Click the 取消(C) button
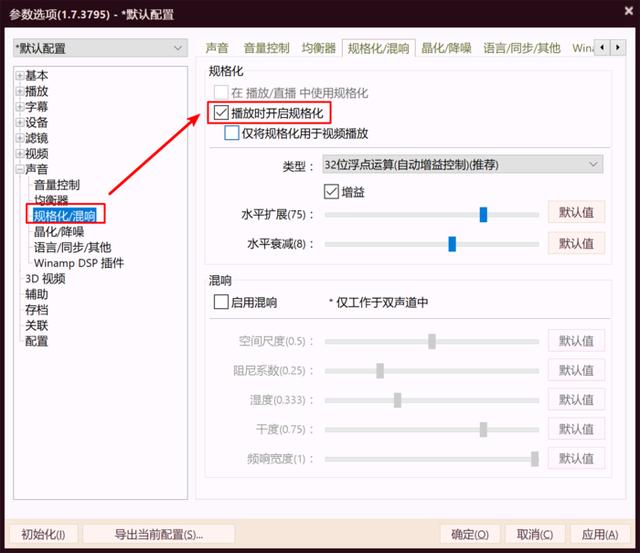640x553 pixels. click(x=535, y=534)
